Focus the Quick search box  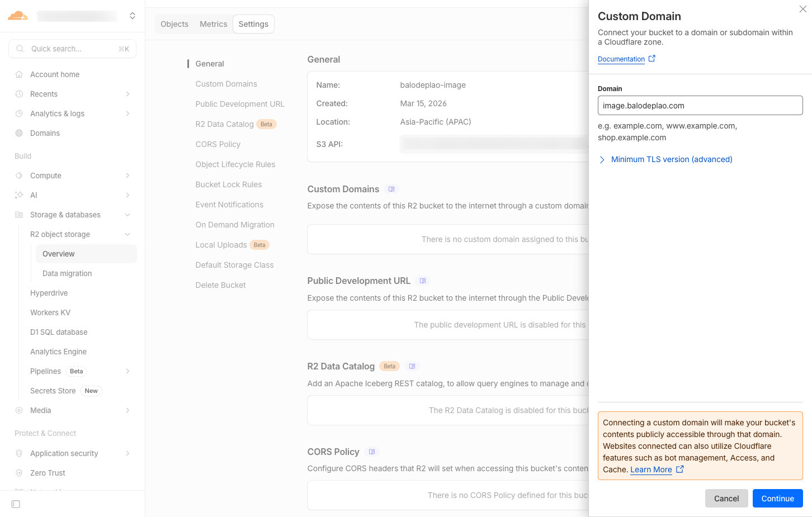[x=73, y=49]
